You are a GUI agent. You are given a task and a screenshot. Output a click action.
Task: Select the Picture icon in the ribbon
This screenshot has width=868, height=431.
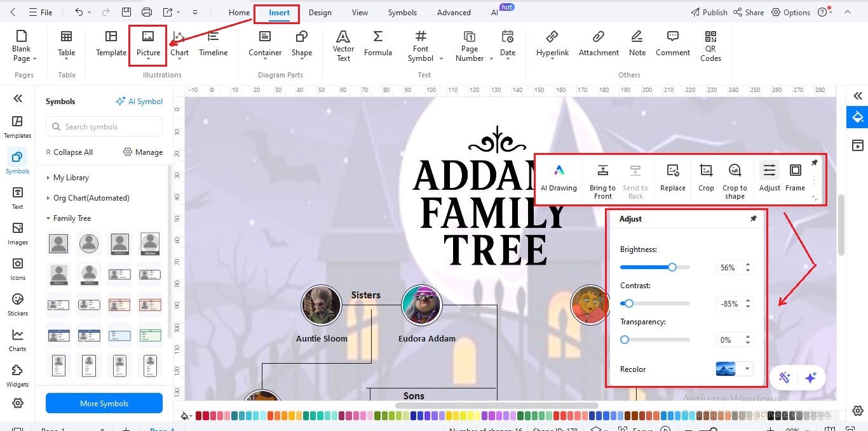(x=148, y=40)
